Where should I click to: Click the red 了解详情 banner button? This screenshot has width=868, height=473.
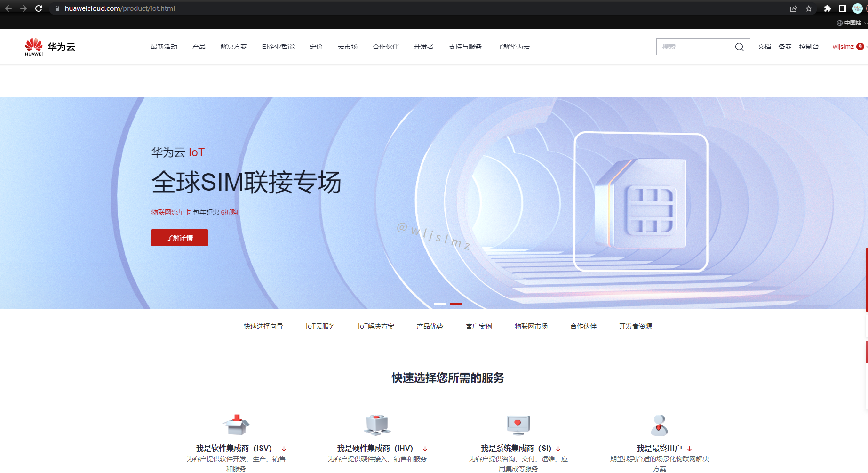[x=180, y=238]
